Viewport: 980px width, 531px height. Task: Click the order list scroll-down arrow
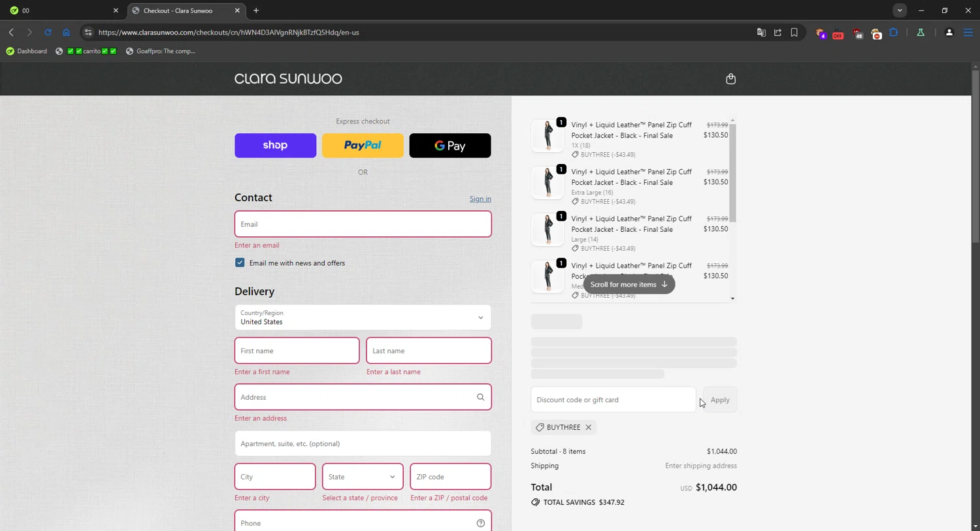(x=732, y=298)
